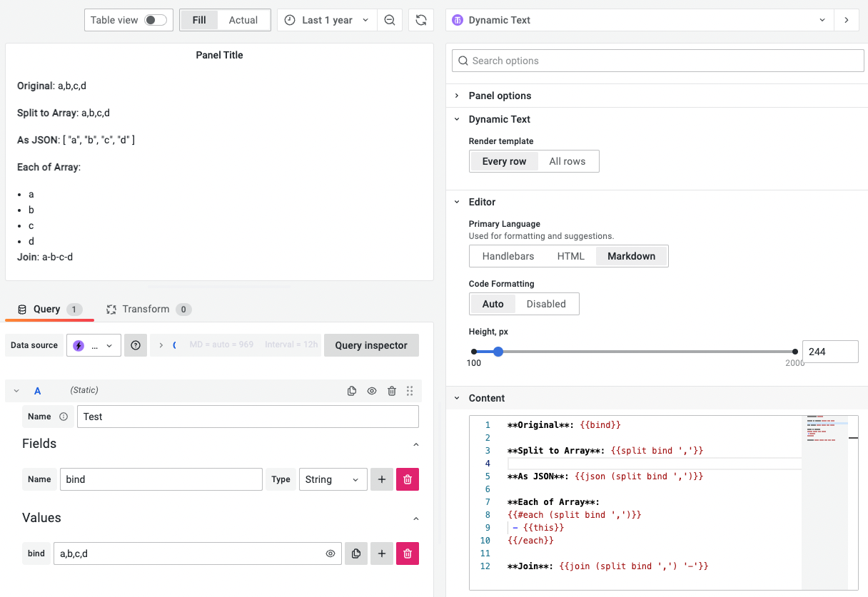Delete the bind field with red trash button
The image size is (868, 597).
(407, 479)
